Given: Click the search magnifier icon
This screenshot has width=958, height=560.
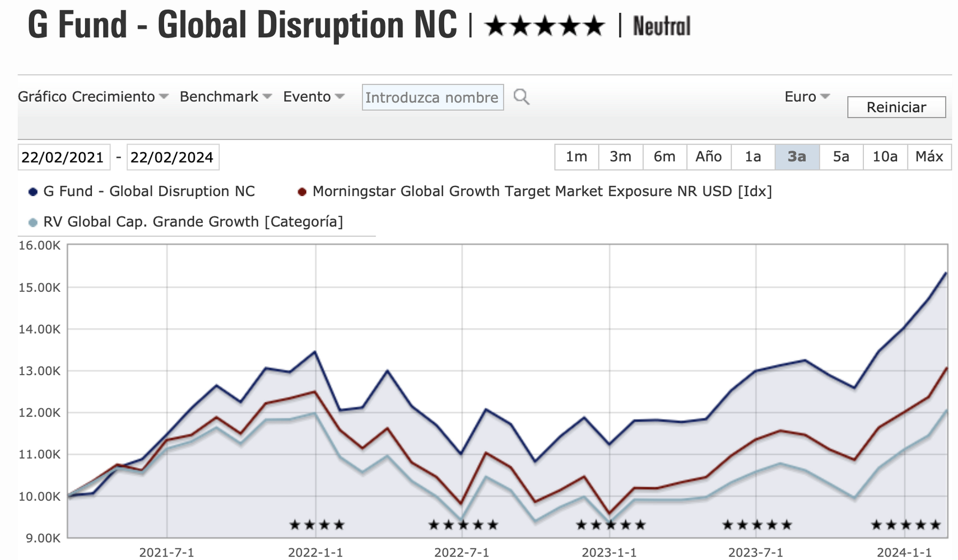Looking at the screenshot, I should pos(521,97).
